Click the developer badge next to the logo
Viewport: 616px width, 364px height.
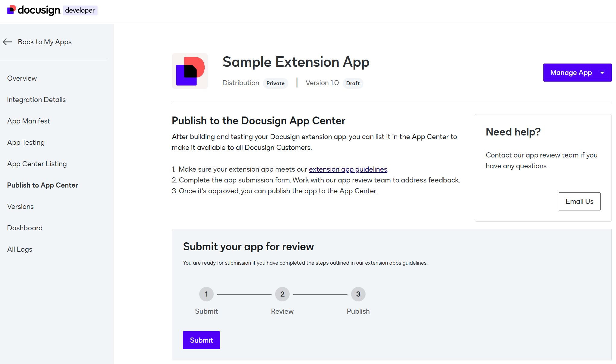click(80, 10)
